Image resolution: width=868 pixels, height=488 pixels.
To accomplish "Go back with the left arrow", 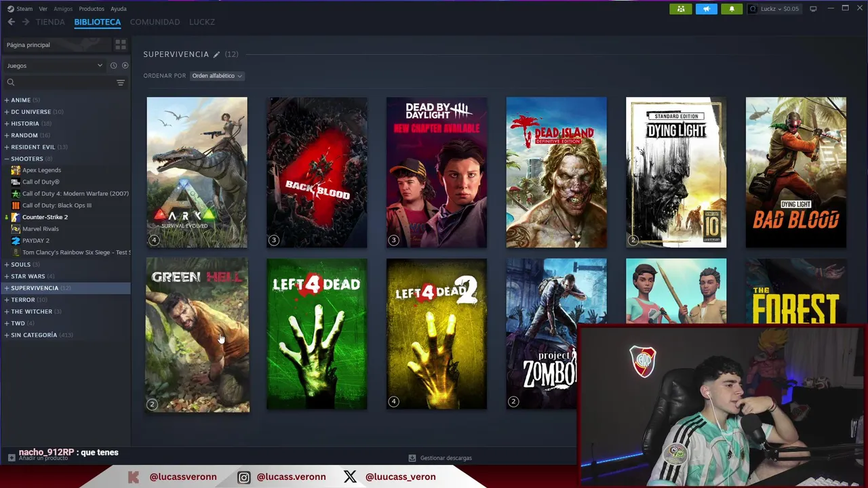I will 12,22.
